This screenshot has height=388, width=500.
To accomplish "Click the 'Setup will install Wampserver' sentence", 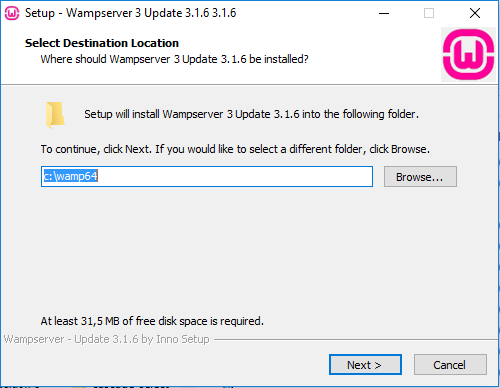I will tap(251, 114).
